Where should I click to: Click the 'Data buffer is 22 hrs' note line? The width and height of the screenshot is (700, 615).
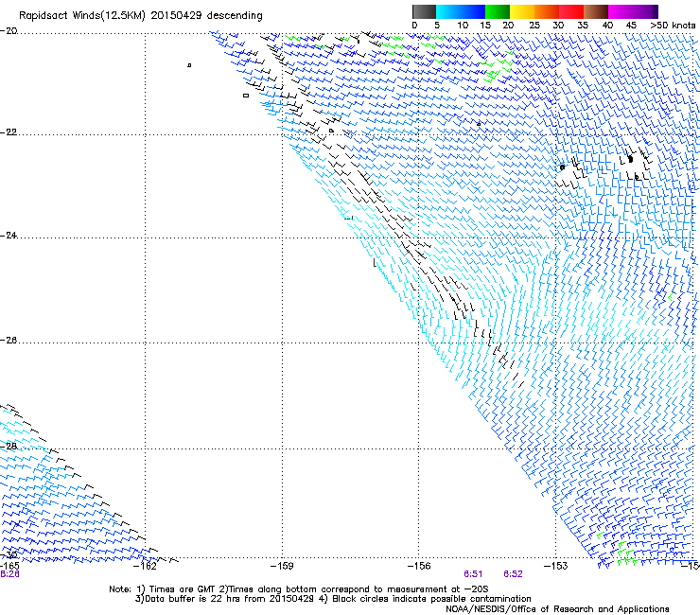coord(333,599)
